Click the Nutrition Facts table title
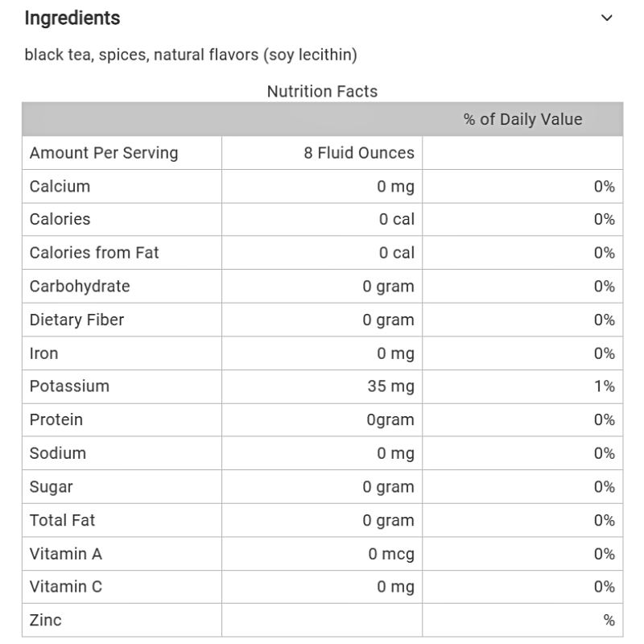644x644 pixels. point(322,92)
